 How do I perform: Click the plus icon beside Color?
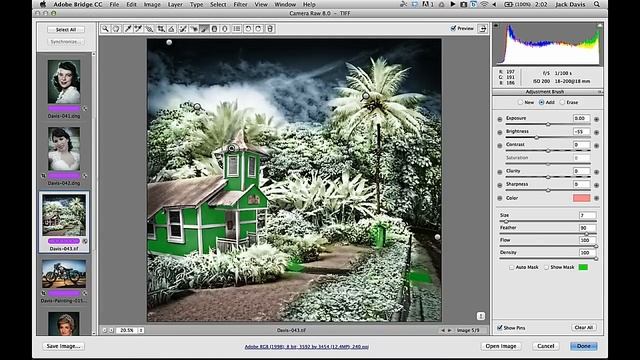[x=596, y=198]
